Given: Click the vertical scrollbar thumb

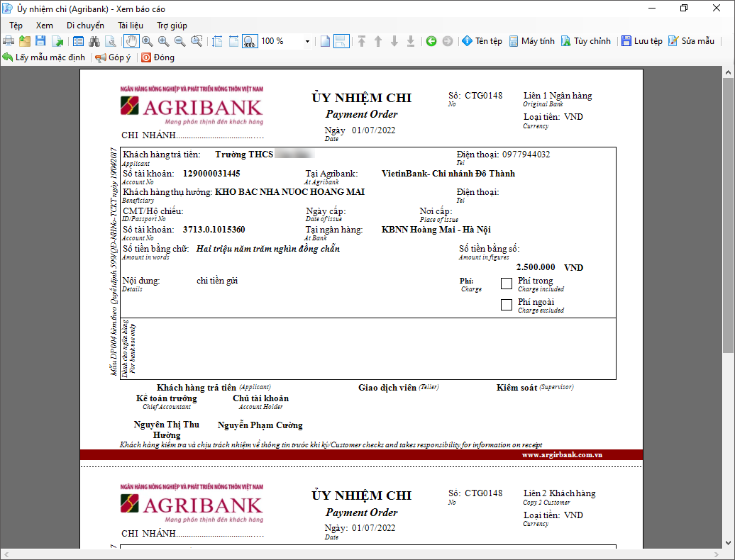Looking at the screenshot, I should [728, 213].
